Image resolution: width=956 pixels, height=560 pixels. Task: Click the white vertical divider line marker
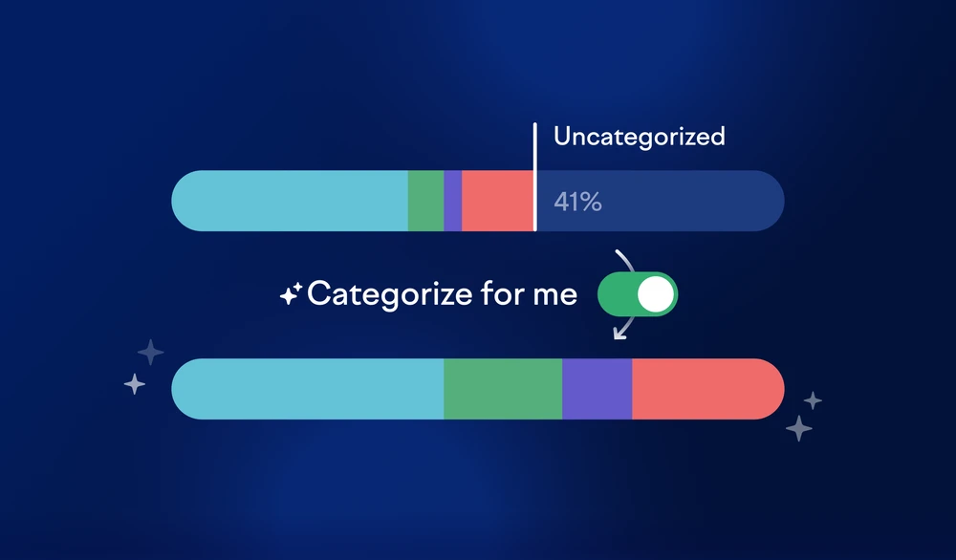tap(535, 177)
